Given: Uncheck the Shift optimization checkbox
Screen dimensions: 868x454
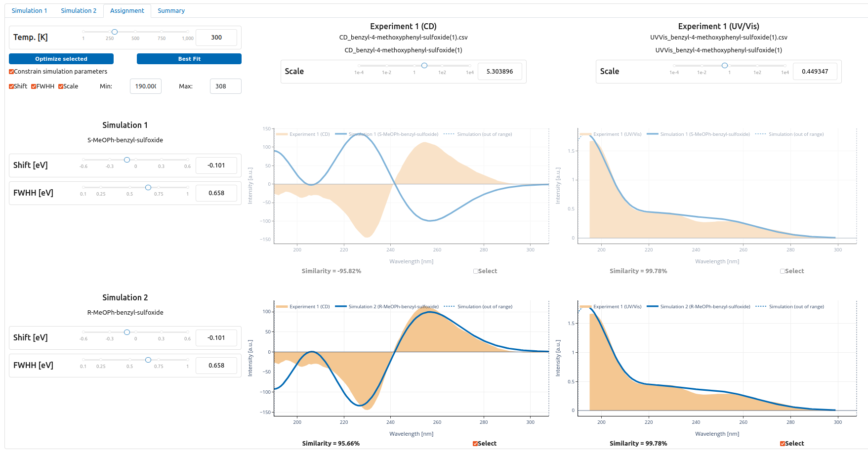Looking at the screenshot, I should coord(11,86).
